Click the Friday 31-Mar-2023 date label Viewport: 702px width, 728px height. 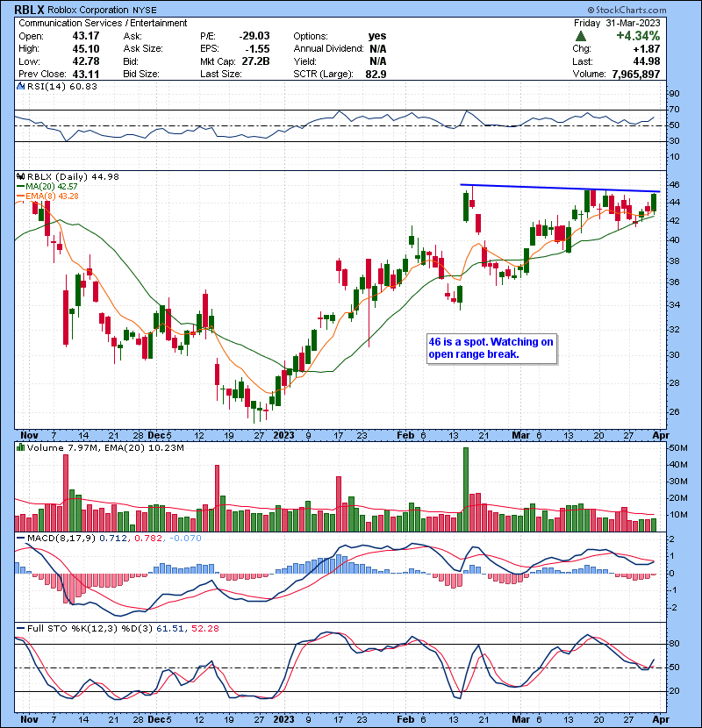(617, 23)
